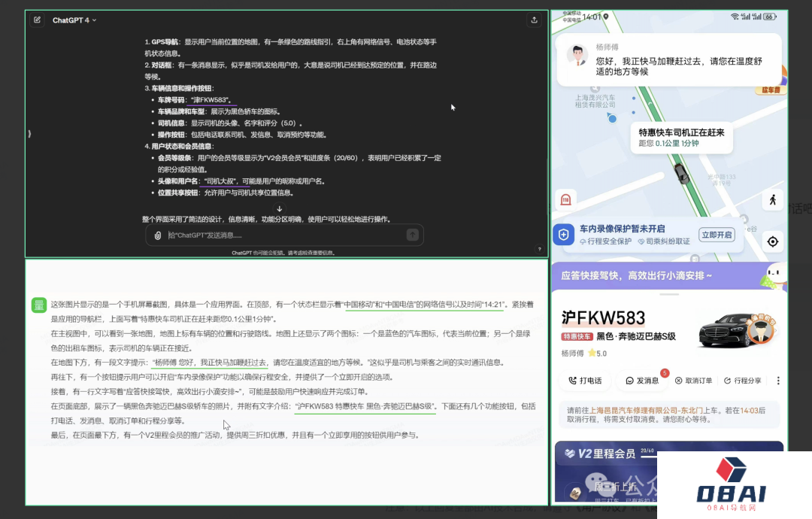The height and width of the screenshot is (519, 812).
Task: Tap the 发消息 message button
Action: tap(641, 381)
